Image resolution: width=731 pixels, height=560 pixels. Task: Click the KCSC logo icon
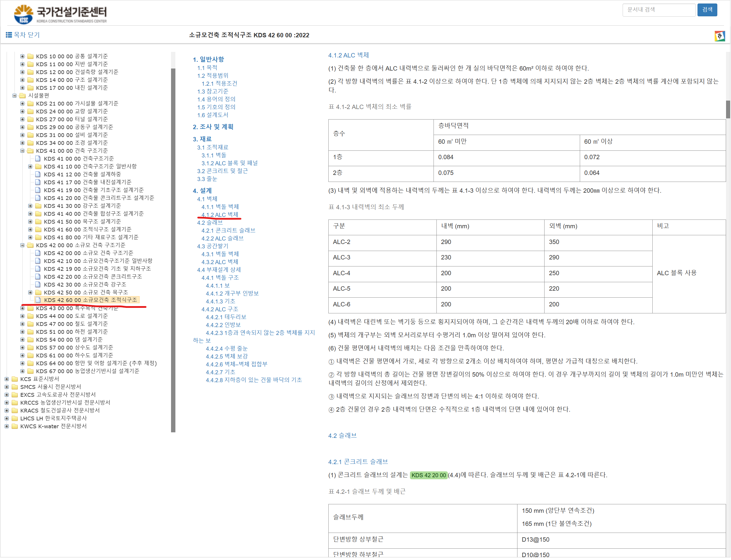tap(23, 14)
